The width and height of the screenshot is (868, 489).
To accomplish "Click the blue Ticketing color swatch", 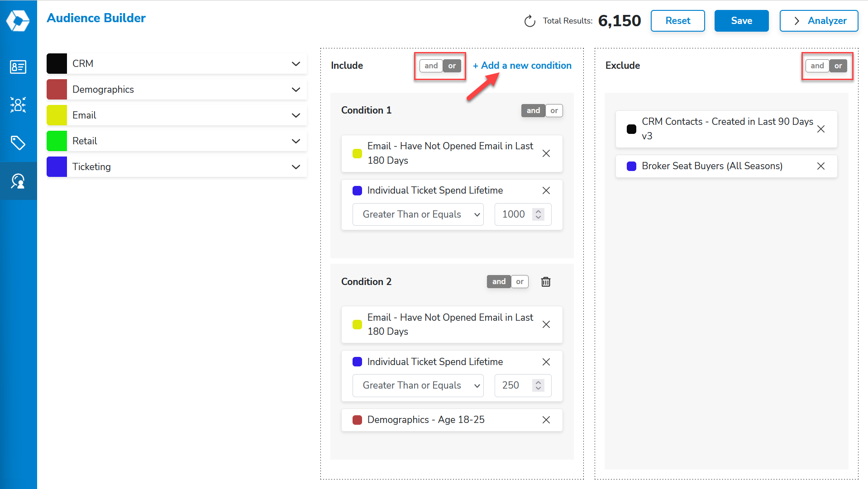I will pos(57,166).
